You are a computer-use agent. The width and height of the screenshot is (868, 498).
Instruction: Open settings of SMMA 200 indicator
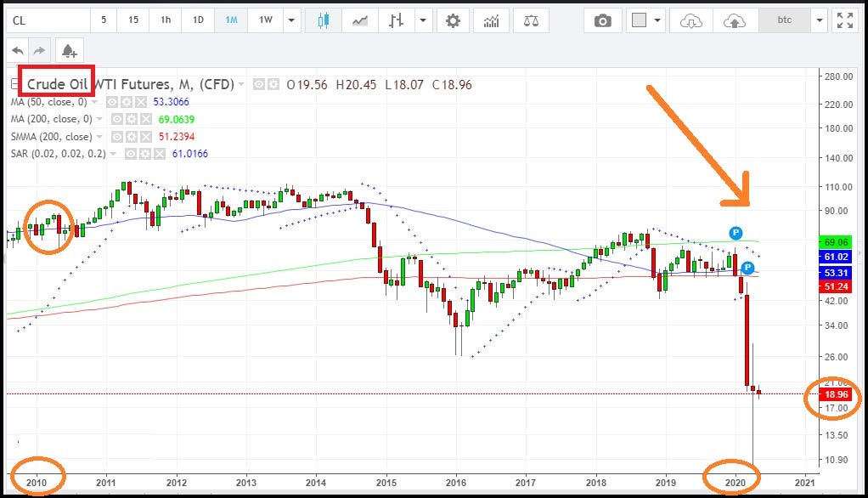point(131,136)
